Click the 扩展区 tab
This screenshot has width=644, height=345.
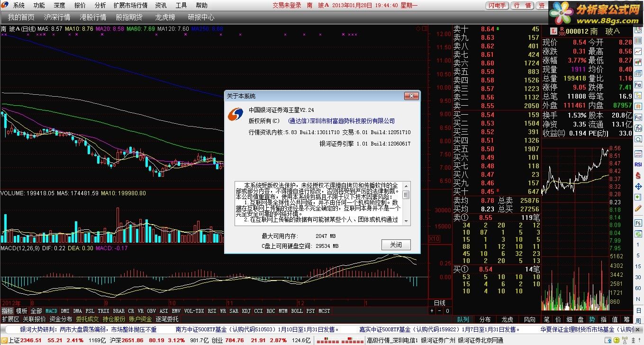coord(10,319)
